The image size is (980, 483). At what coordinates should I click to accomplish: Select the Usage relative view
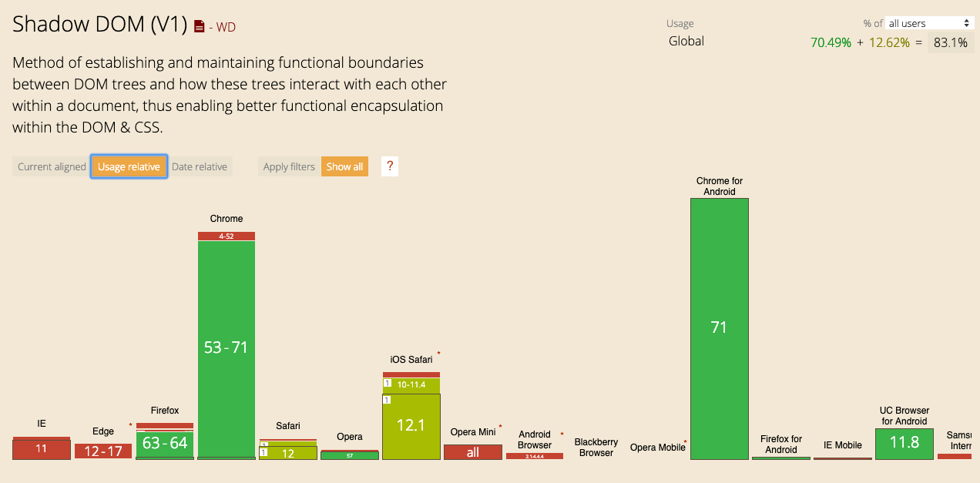point(129,166)
